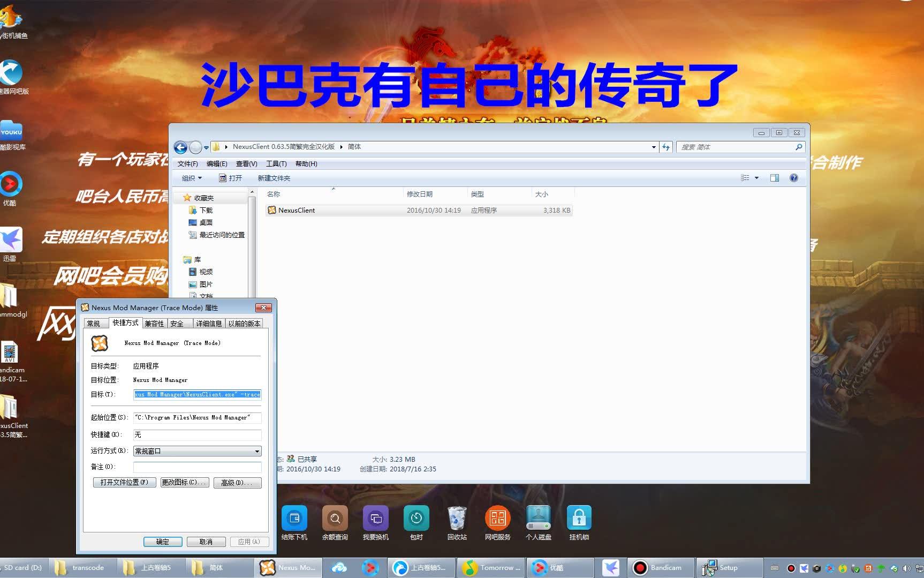Select the NexusClient application file
Viewport: 924px width, 578px height.
coord(419,210)
